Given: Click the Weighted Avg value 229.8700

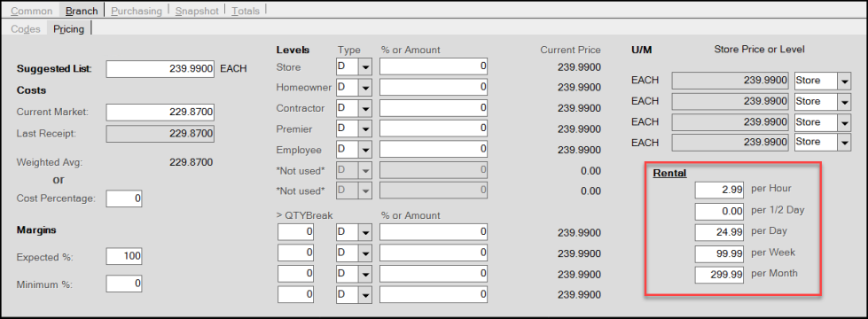Looking at the screenshot, I should click(191, 162).
